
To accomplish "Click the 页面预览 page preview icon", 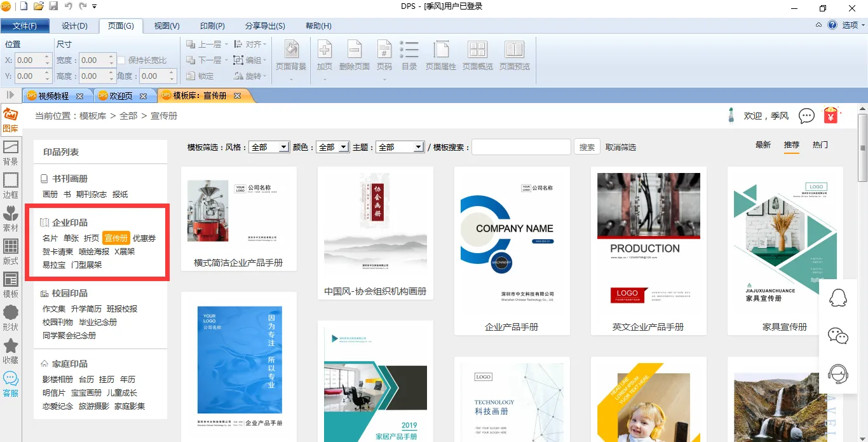I will tap(514, 56).
